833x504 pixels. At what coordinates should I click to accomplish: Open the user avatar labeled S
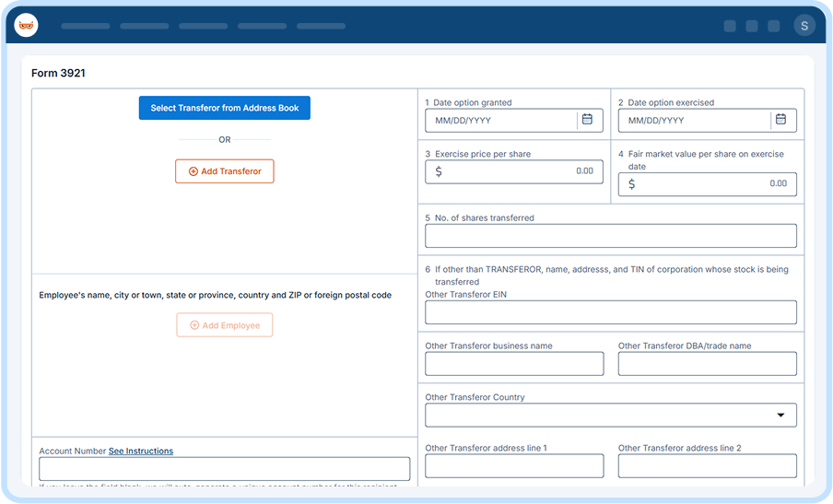tap(804, 26)
